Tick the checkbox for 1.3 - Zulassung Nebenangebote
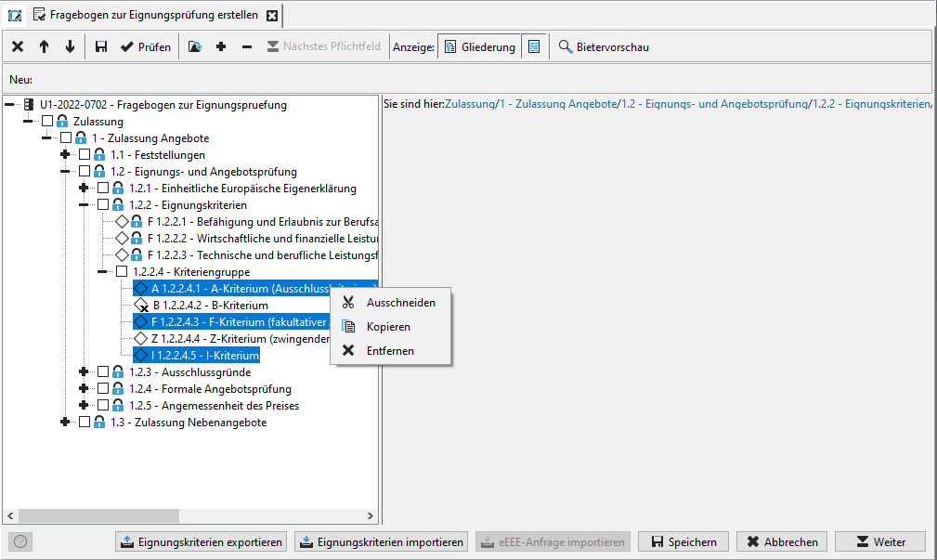Image resolution: width=937 pixels, height=560 pixels. (x=85, y=423)
